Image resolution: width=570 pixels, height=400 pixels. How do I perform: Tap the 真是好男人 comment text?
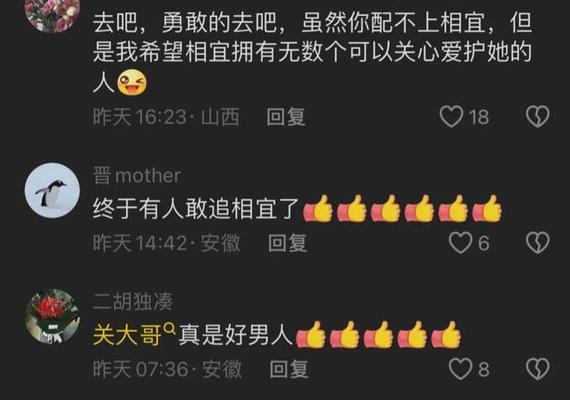(236, 335)
